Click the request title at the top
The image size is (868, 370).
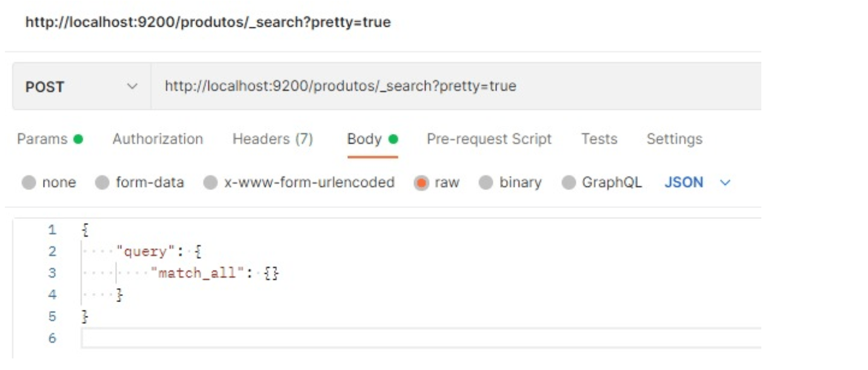point(207,22)
